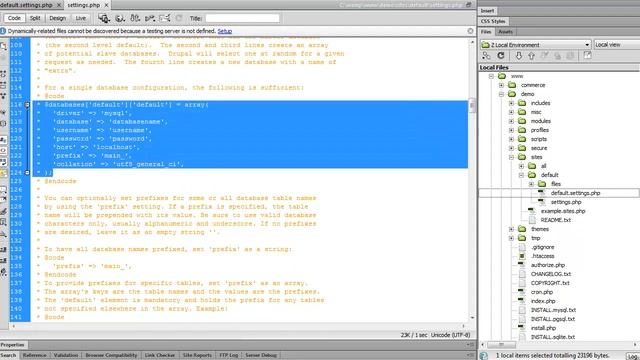Click the Synchronize icon in the Files panel
Viewport: 640px width, 360px height.
570,56
